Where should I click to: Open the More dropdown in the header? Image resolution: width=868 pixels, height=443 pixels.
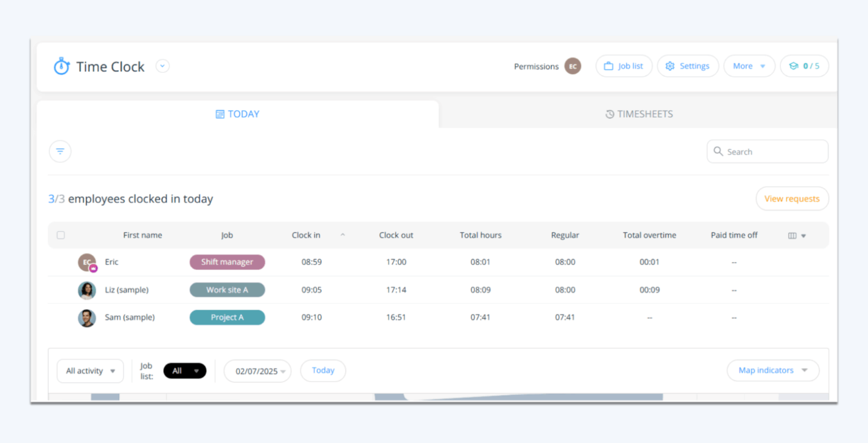point(749,66)
